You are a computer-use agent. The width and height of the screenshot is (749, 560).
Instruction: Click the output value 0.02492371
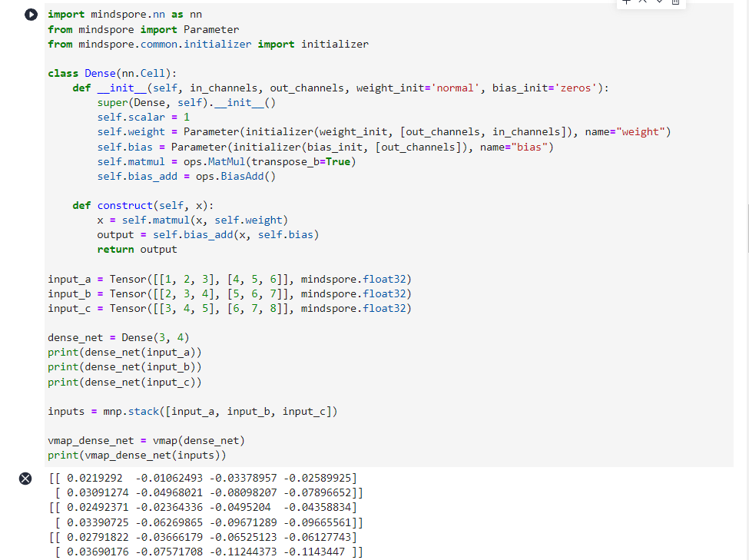pyautogui.click(x=98, y=507)
